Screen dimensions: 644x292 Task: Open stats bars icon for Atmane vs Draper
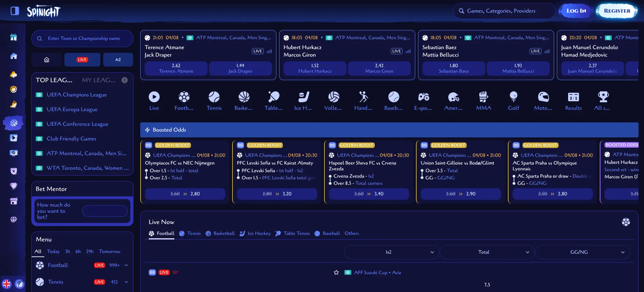click(269, 51)
